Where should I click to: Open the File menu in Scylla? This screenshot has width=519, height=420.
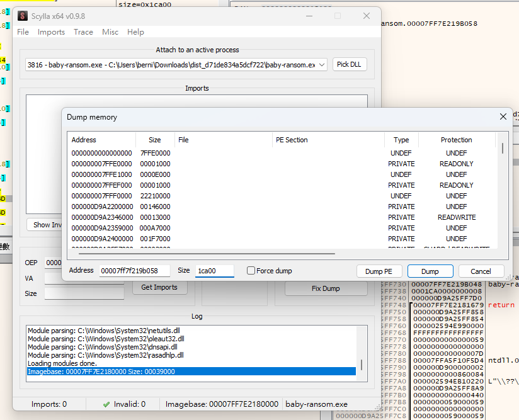click(x=23, y=32)
